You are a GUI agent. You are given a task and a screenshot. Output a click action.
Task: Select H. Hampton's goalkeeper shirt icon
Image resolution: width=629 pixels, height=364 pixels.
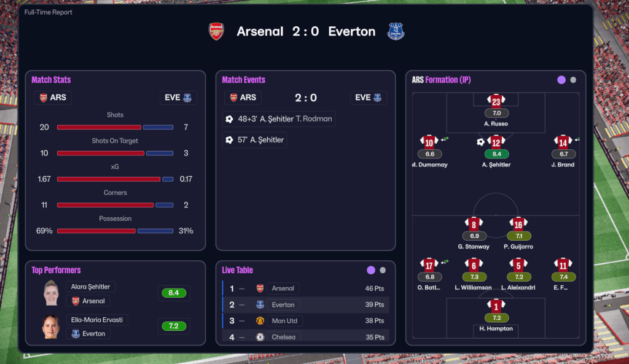[496, 306]
